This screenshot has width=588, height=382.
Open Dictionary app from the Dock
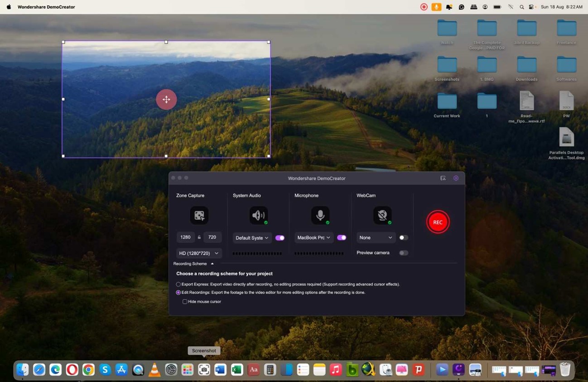(x=253, y=370)
